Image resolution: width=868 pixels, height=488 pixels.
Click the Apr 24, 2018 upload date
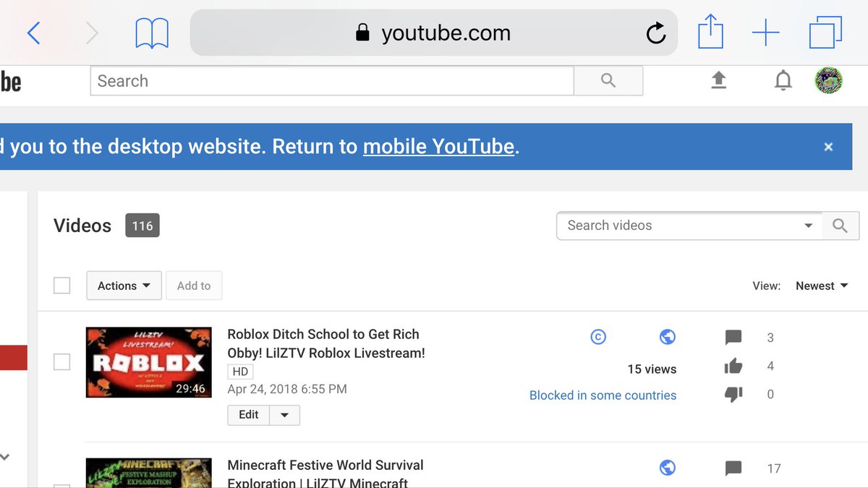pyautogui.click(x=287, y=389)
